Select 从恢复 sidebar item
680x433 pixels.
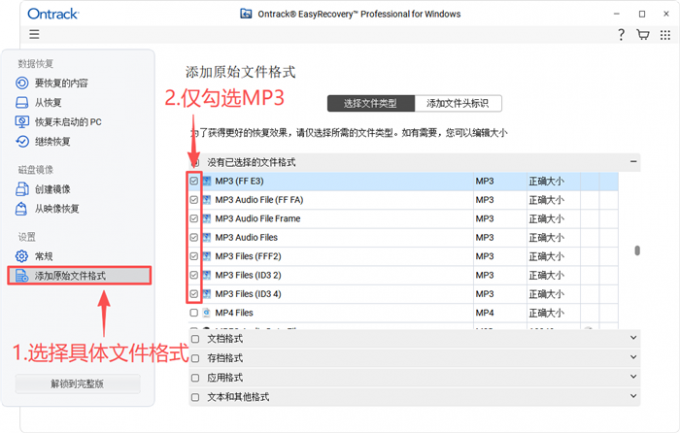point(48,103)
